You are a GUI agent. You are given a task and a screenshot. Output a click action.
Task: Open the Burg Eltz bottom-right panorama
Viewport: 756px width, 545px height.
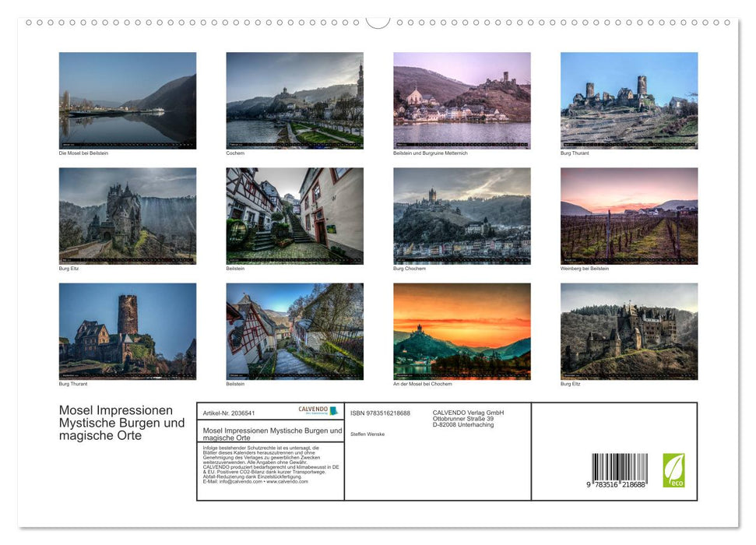click(629, 331)
